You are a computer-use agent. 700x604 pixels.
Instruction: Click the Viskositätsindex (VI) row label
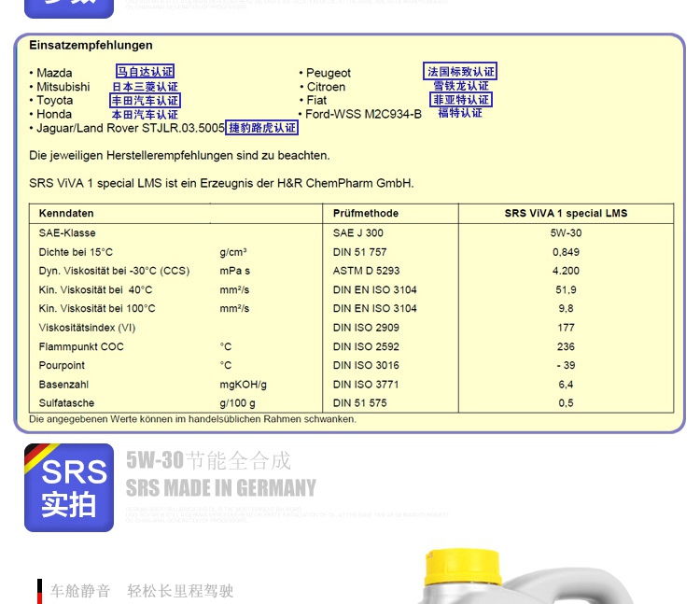point(87,328)
